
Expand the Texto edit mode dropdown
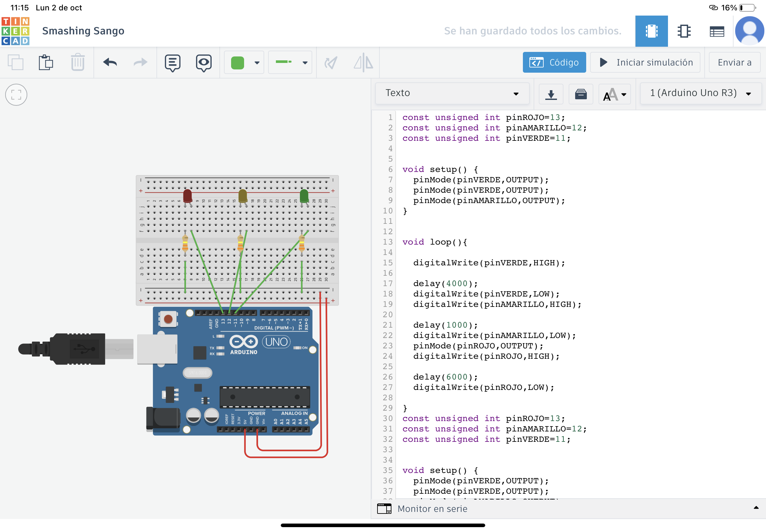pos(452,93)
